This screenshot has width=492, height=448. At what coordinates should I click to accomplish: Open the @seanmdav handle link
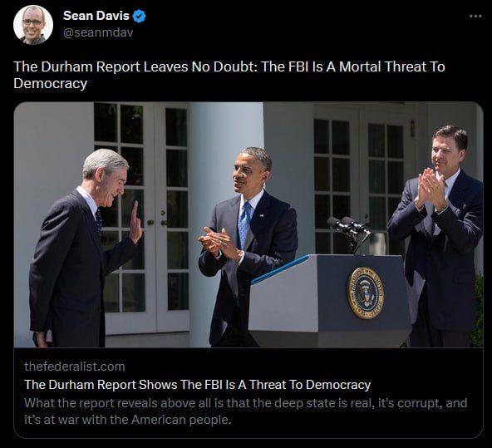(98, 32)
